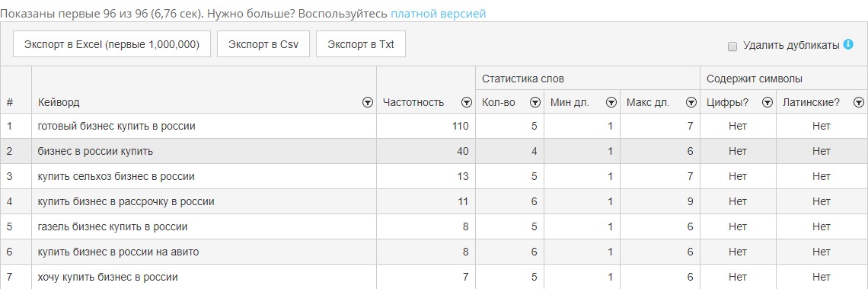Select row купить бизнес в рассрочку в россии
Screen dimensions: 868x289
pyautogui.click(x=434, y=202)
